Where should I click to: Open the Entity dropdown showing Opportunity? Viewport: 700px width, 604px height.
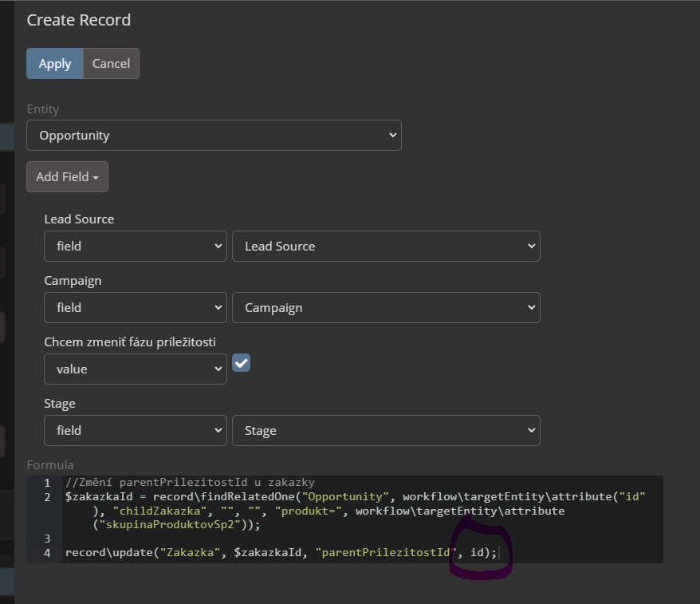[x=214, y=136]
